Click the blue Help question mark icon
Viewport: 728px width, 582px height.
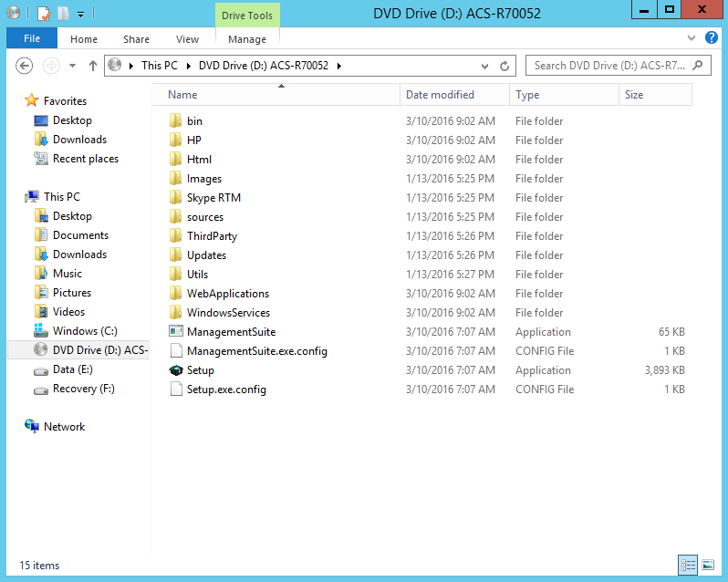pos(712,38)
